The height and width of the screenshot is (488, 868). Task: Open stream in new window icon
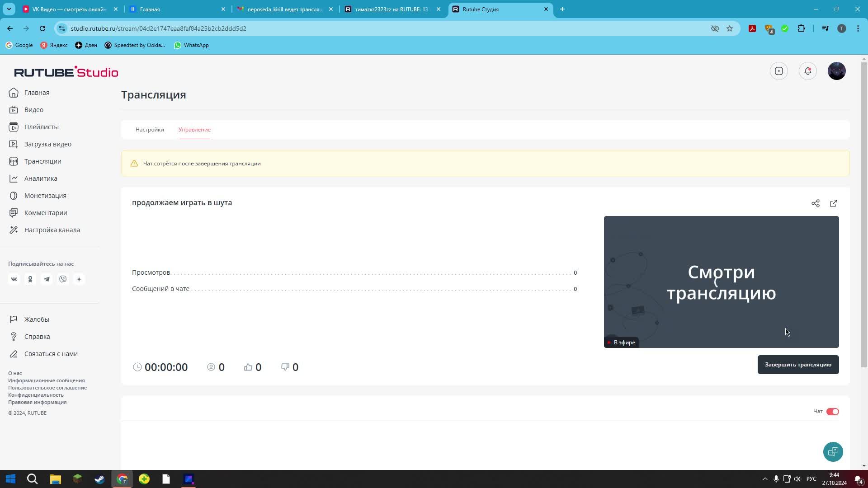pos(833,203)
